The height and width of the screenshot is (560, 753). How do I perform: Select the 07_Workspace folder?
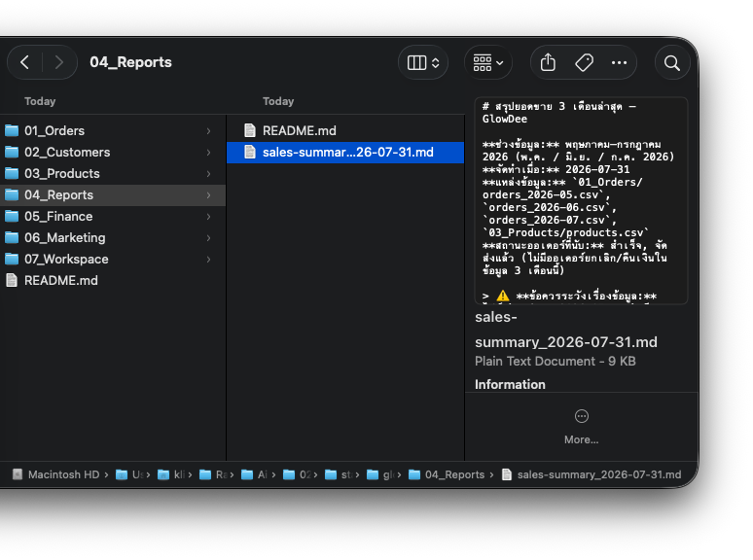point(113,260)
